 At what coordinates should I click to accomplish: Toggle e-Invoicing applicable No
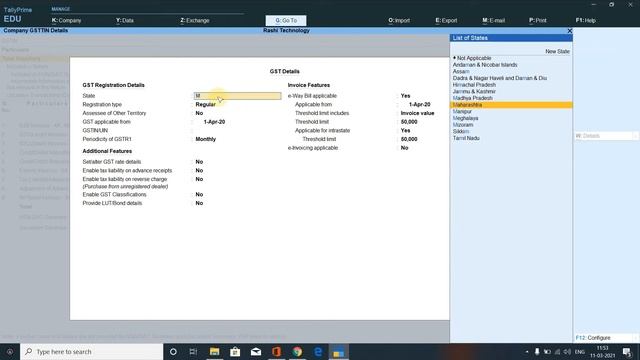404,148
